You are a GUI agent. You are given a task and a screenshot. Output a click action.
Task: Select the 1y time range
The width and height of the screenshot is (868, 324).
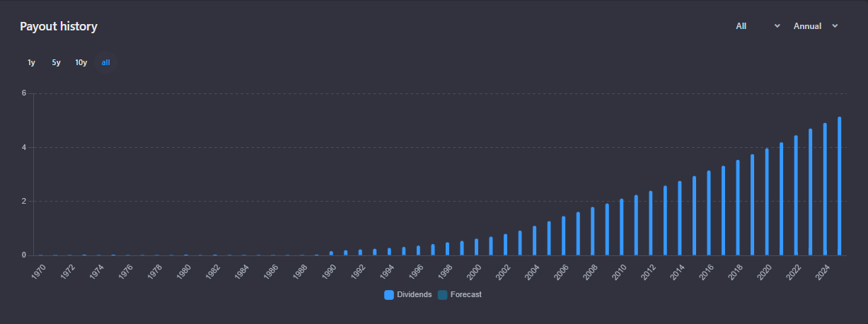[31, 62]
